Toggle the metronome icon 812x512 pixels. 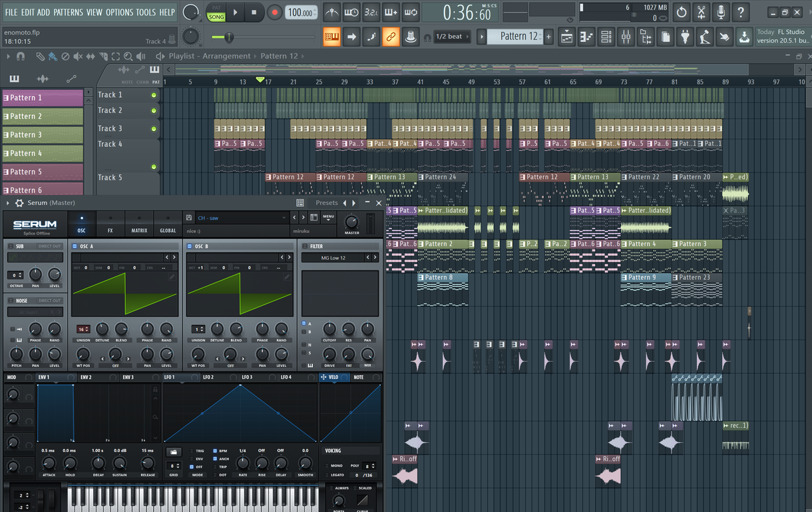[331, 12]
